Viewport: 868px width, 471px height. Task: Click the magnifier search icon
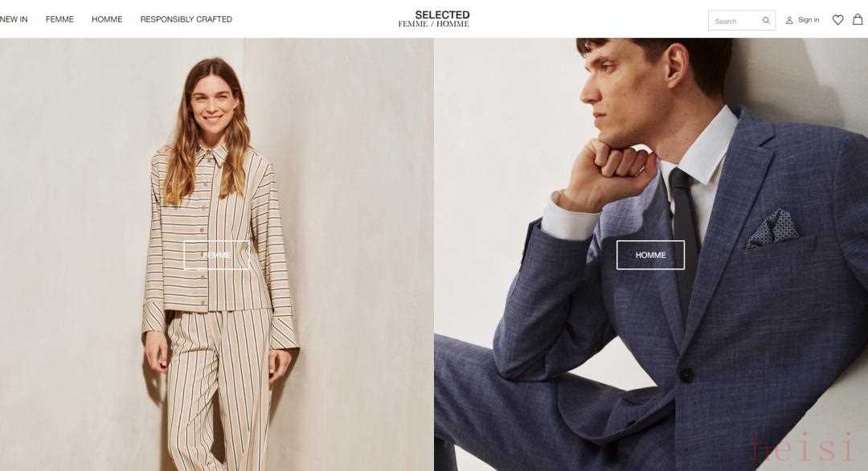pyautogui.click(x=766, y=20)
